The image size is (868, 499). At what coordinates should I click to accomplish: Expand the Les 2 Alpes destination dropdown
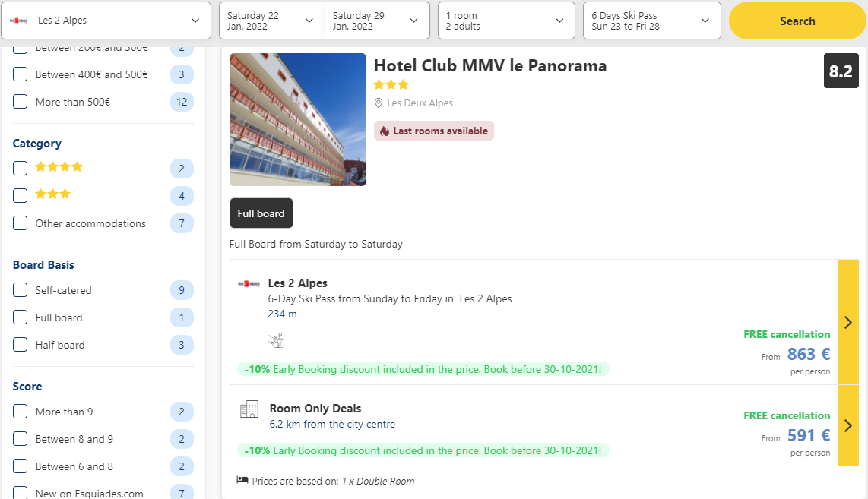pos(106,21)
